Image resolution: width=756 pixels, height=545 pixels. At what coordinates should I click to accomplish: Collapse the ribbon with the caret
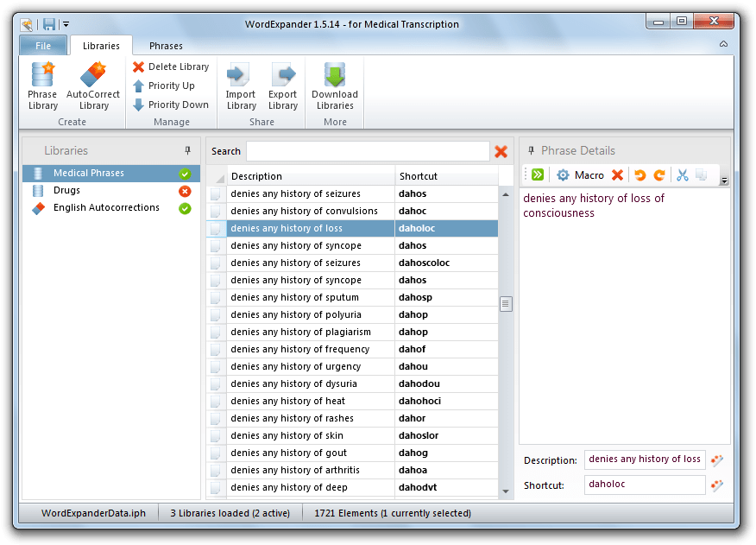tap(723, 44)
